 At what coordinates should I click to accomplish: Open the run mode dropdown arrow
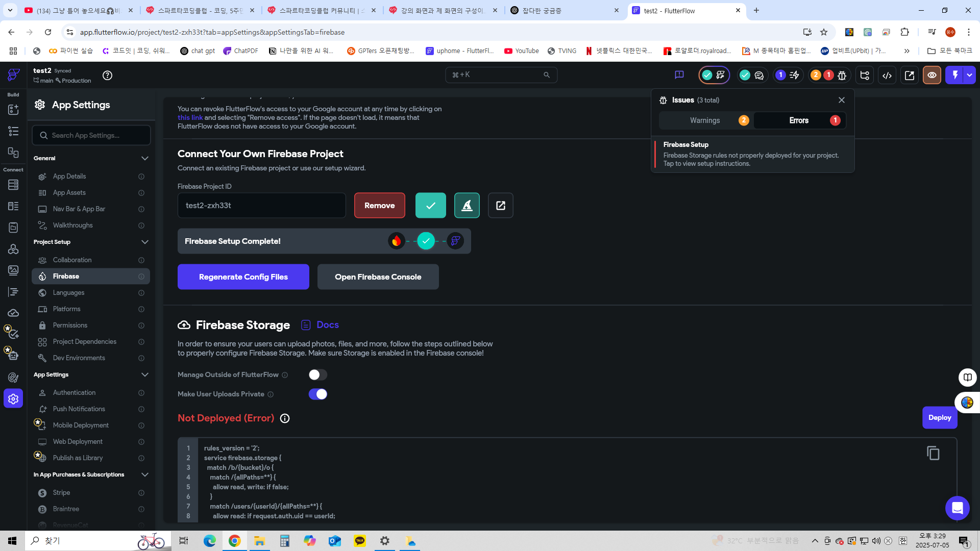[x=969, y=75]
